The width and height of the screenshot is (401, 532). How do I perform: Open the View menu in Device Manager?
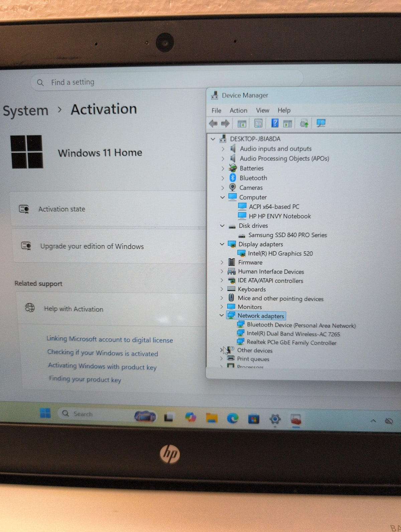point(262,110)
